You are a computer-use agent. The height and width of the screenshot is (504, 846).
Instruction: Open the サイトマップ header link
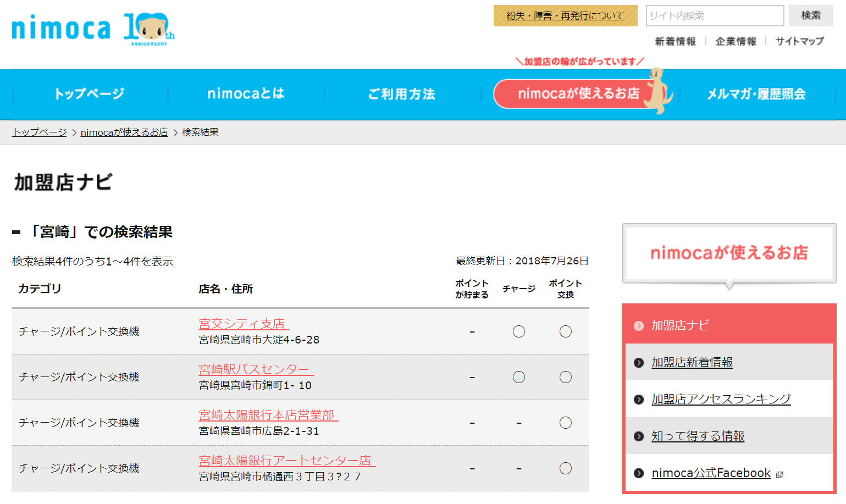tap(799, 41)
